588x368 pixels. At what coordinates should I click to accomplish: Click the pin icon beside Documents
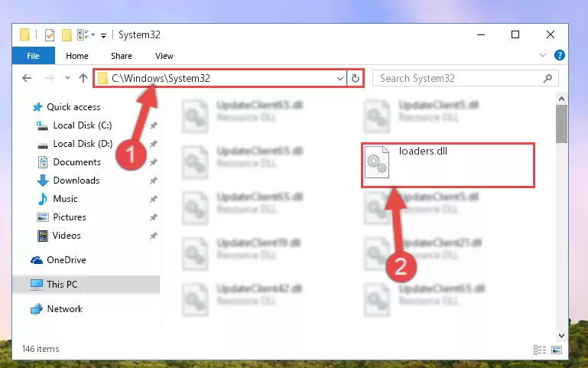point(154,162)
